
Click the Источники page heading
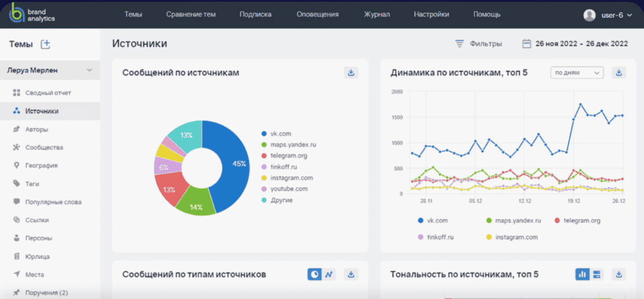pyautogui.click(x=140, y=44)
